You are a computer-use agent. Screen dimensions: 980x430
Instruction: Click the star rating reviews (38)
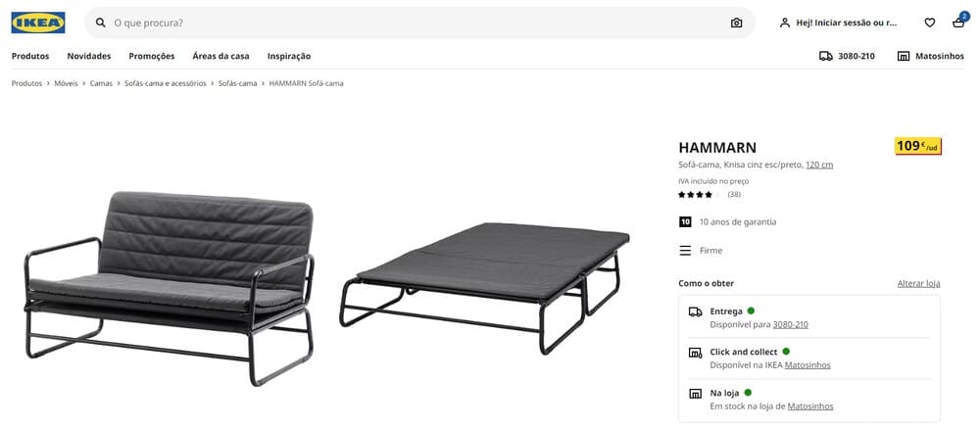click(x=710, y=194)
